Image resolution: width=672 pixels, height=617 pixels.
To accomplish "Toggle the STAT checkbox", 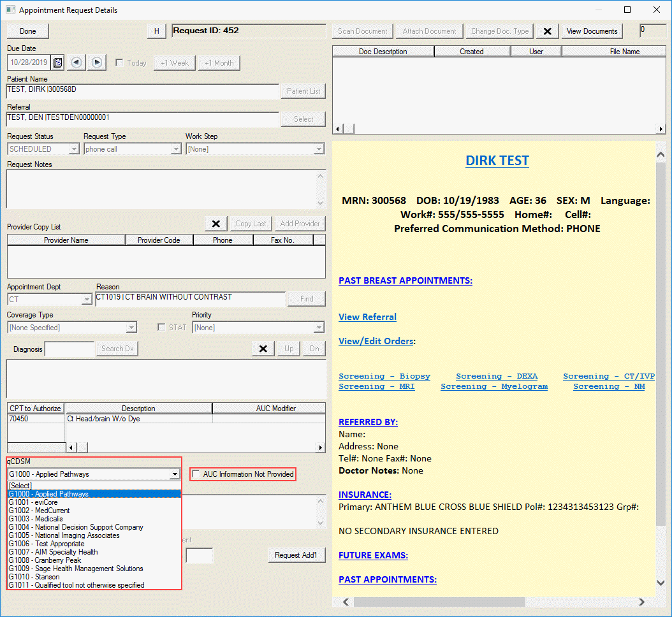I will tap(162, 328).
